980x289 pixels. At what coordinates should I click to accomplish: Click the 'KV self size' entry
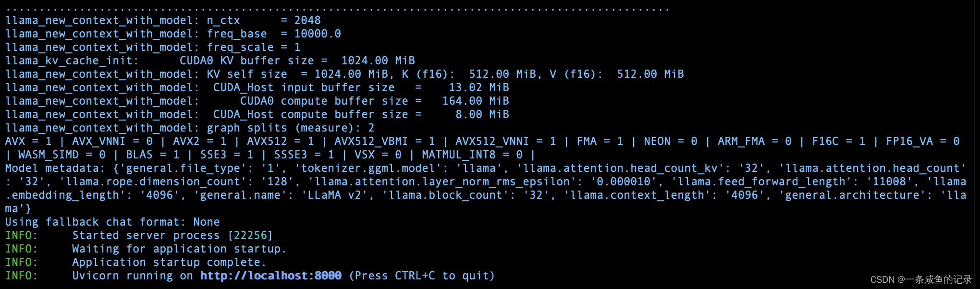coord(247,74)
